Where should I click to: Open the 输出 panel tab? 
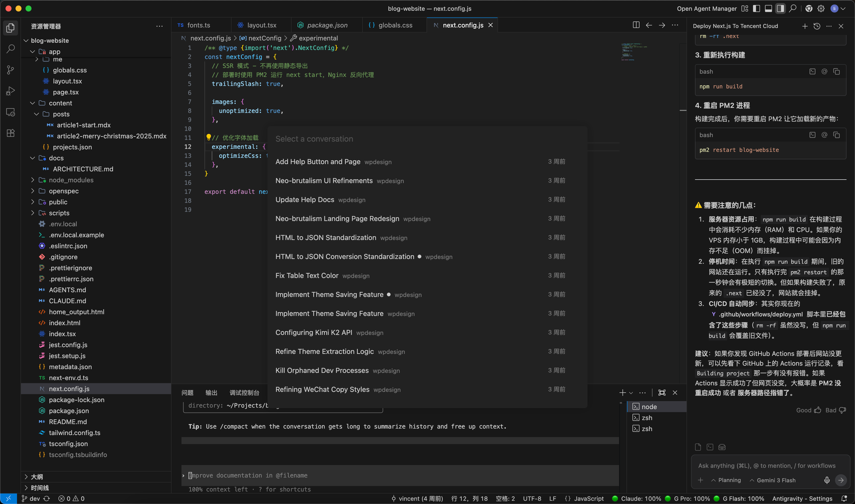[211, 393]
